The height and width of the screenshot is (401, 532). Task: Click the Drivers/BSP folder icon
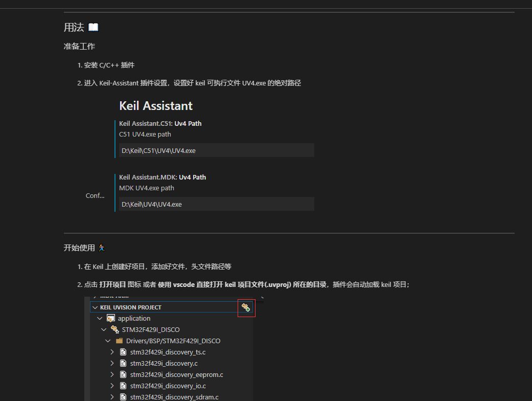click(119, 341)
